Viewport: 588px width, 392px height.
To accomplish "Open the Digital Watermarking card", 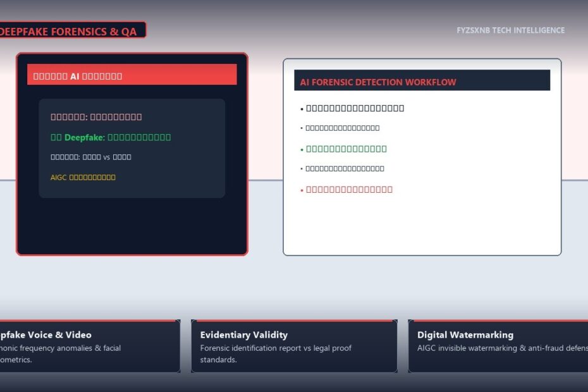I will 498,346.
